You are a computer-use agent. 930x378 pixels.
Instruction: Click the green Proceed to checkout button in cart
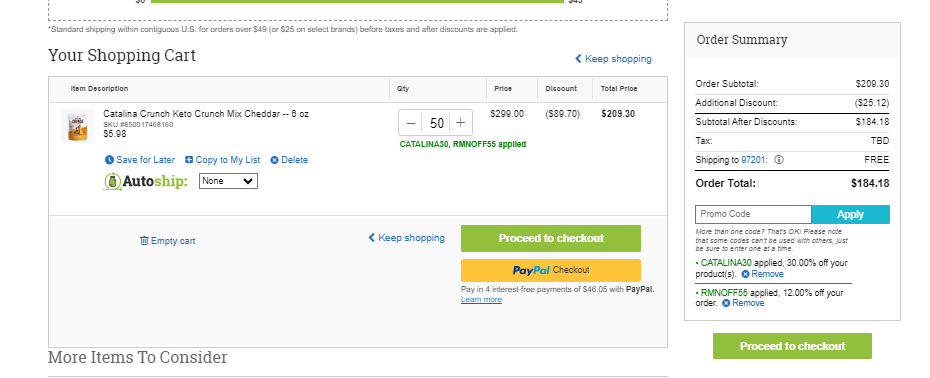point(551,239)
